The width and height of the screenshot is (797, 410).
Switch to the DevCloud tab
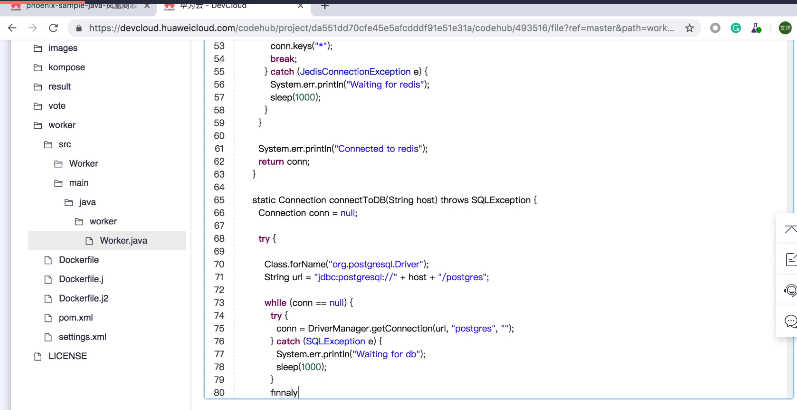click(x=234, y=6)
